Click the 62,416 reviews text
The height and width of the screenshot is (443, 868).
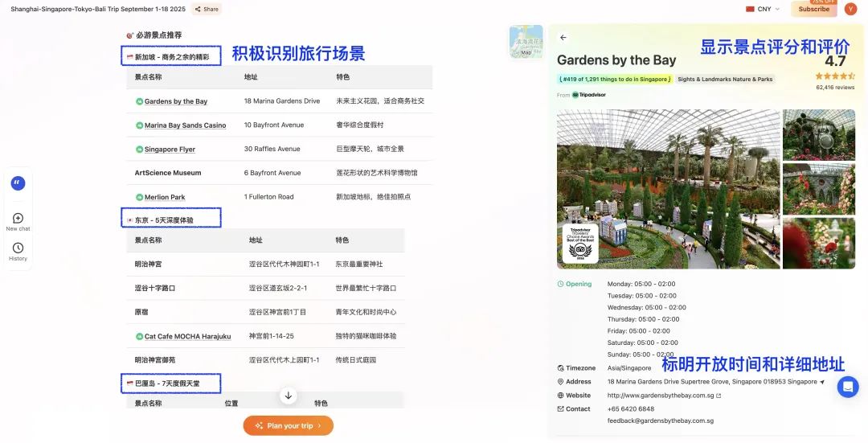point(835,88)
